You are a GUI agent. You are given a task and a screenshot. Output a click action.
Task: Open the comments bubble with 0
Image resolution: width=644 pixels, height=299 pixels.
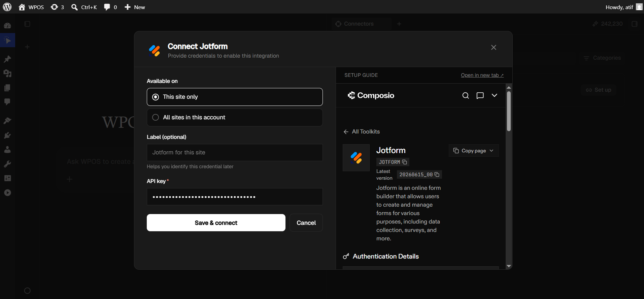click(110, 7)
